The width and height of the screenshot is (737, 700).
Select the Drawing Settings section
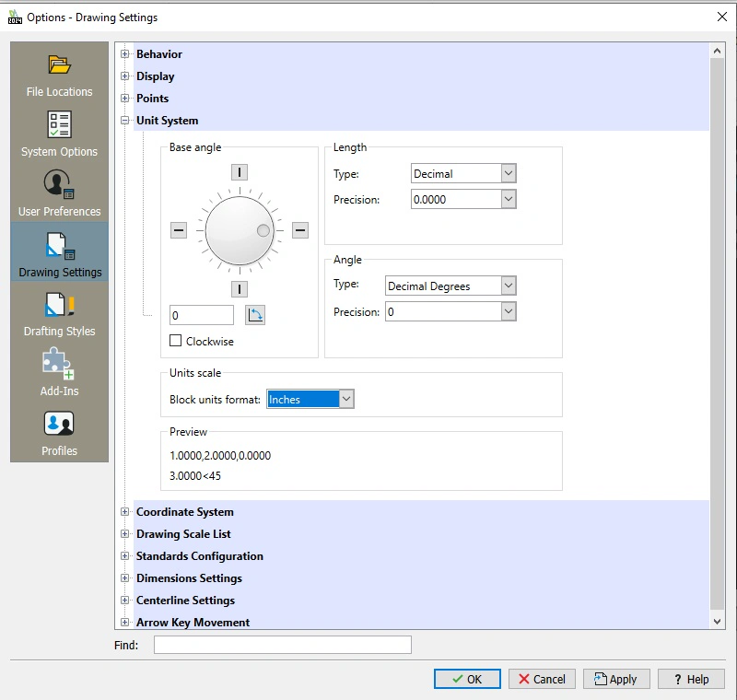coord(59,252)
